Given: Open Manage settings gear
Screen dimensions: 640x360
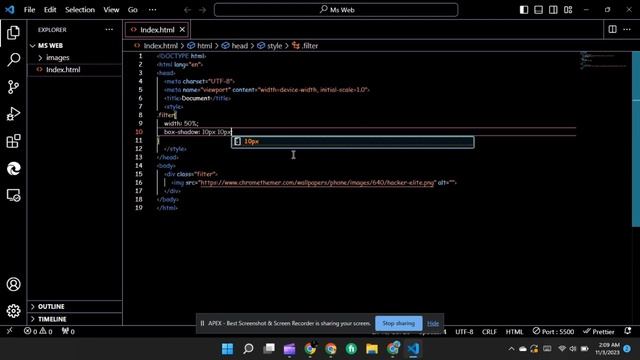Looking at the screenshot, I should pyautogui.click(x=13, y=311).
